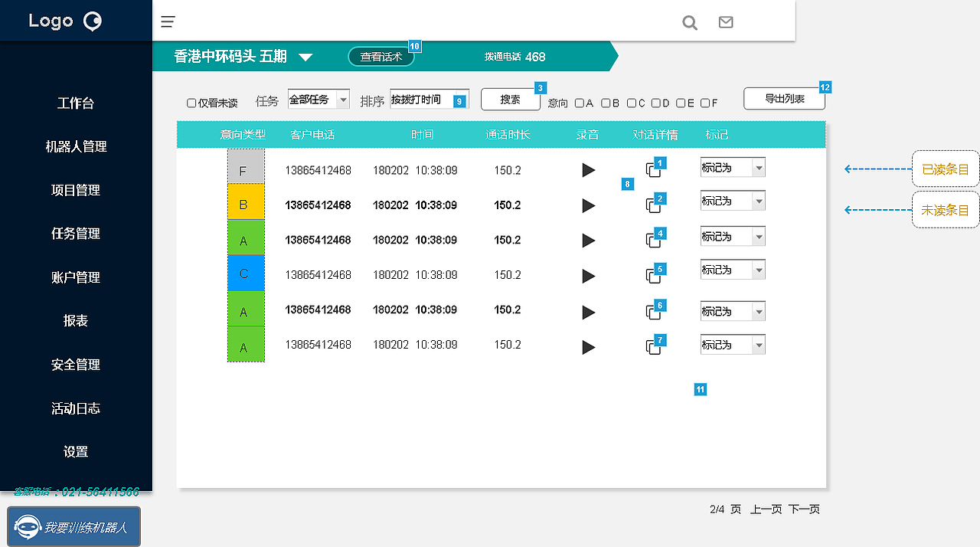Click the 2/4 页 page indicator
The width and height of the screenshot is (980, 547).
pos(725,509)
